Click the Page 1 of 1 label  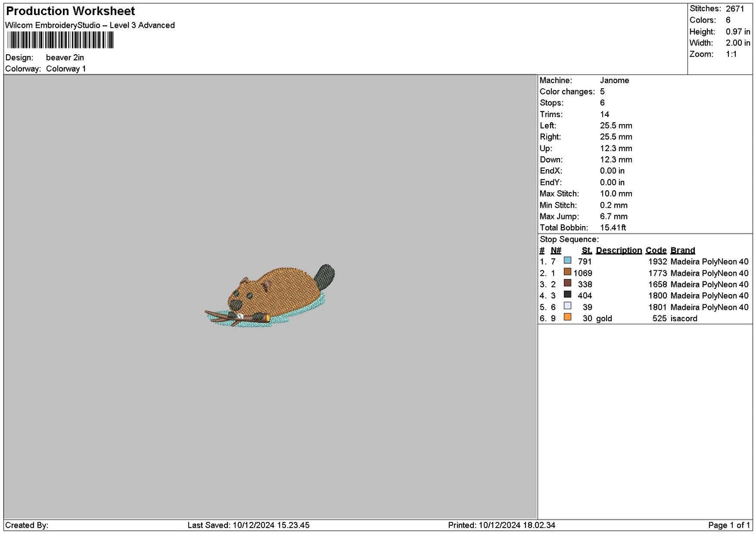728,525
